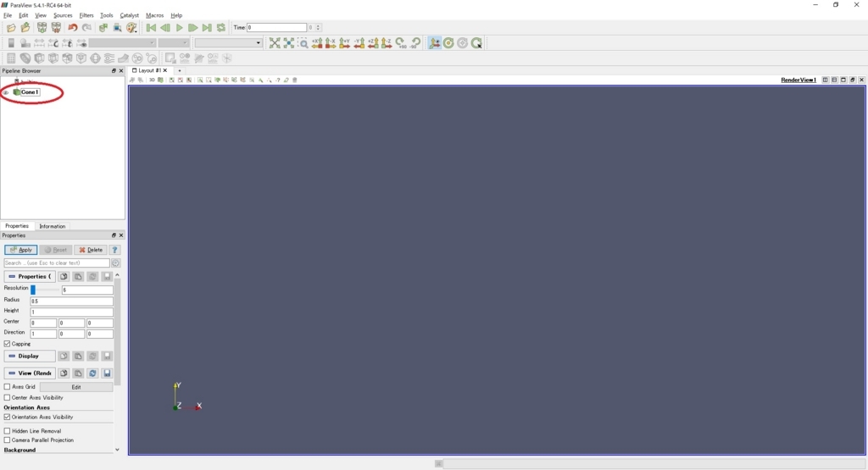Click the Glyph filter icon
Image resolution: width=868 pixels, height=470 pixels.
[95, 58]
